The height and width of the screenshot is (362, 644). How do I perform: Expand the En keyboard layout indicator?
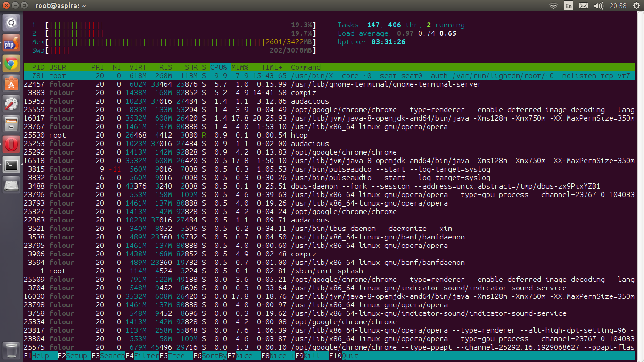[569, 6]
